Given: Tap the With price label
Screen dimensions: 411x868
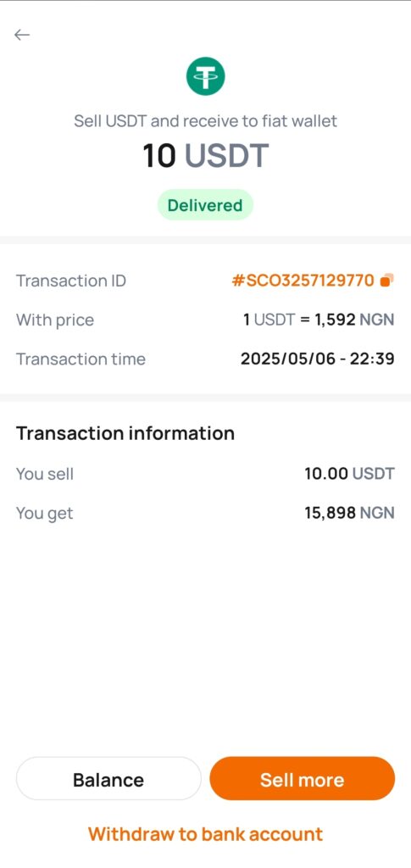Looking at the screenshot, I should [x=55, y=320].
